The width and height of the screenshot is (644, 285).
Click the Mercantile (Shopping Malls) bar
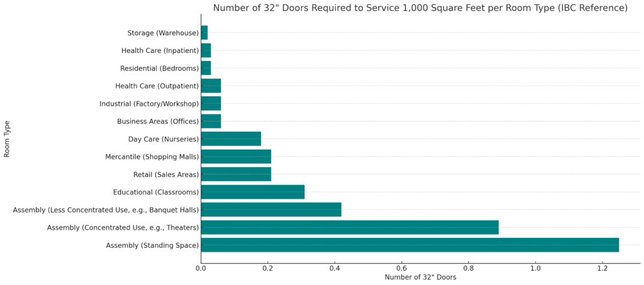(x=236, y=157)
